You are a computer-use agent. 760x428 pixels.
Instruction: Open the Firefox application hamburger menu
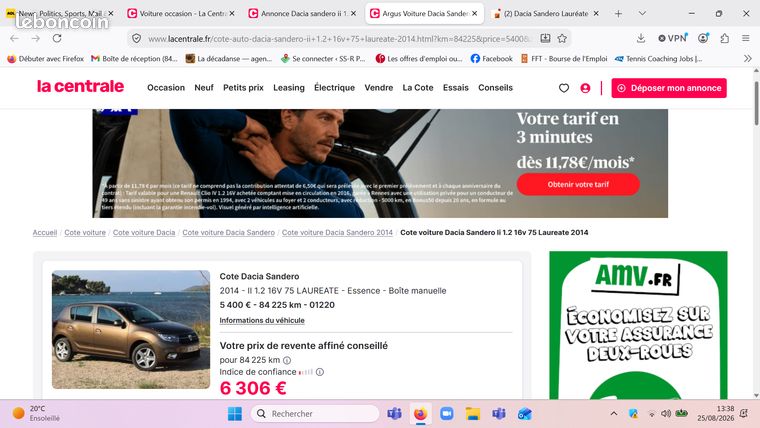(746, 38)
